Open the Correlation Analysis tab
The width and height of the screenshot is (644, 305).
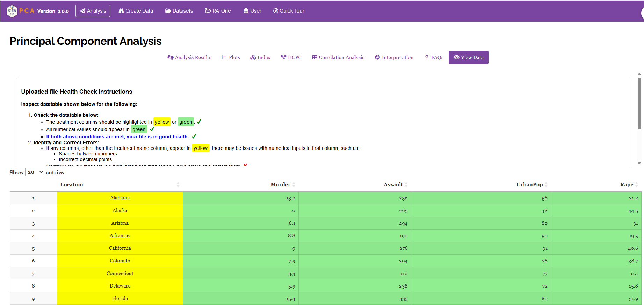coord(338,57)
